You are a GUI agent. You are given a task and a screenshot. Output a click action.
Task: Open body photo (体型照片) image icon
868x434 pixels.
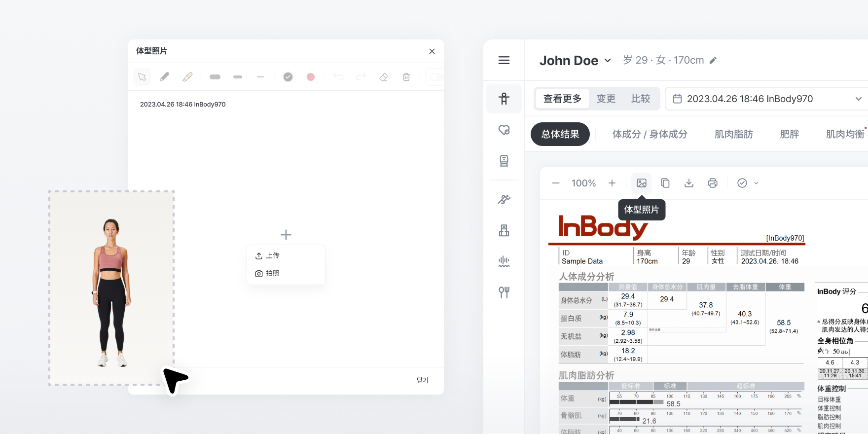[x=642, y=183]
